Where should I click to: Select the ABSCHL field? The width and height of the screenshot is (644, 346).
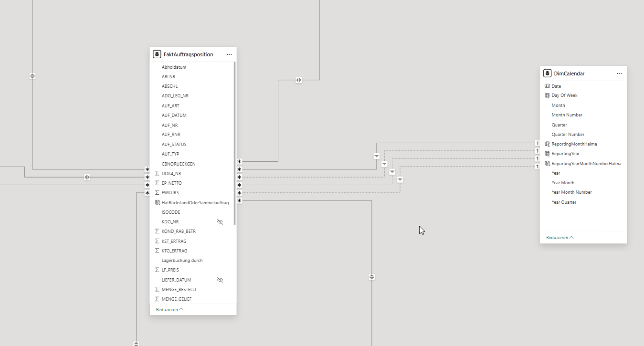169,86
